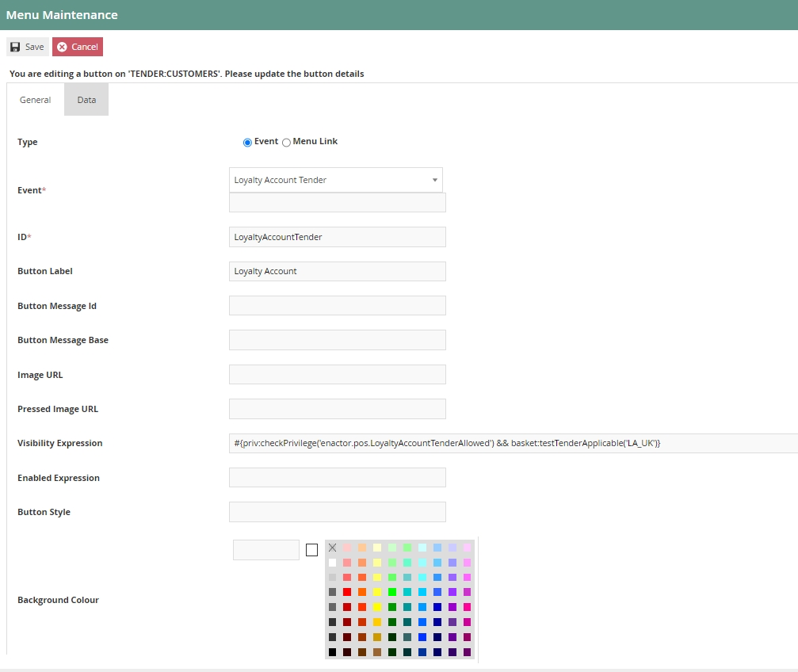Switch to the General tab
The image size is (798, 672).
click(35, 99)
